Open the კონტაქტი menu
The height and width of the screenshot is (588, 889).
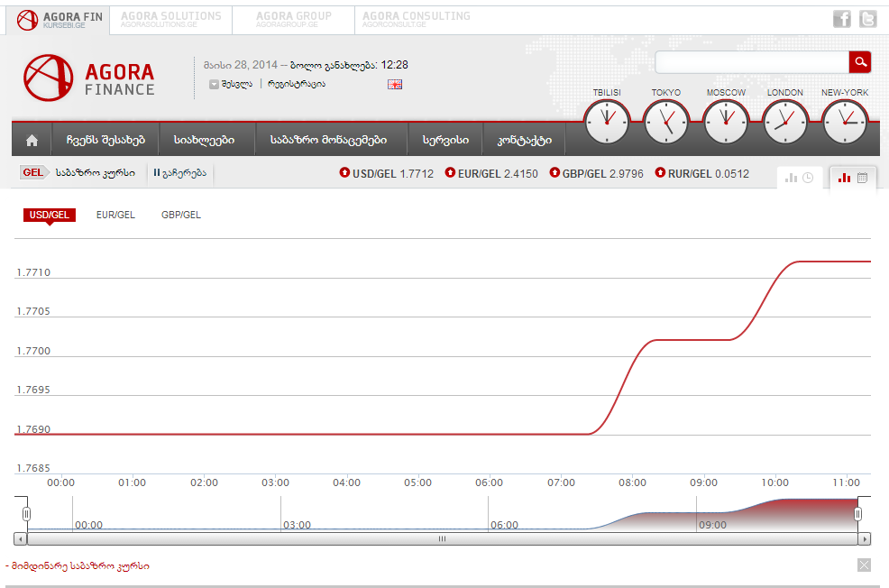click(524, 140)
